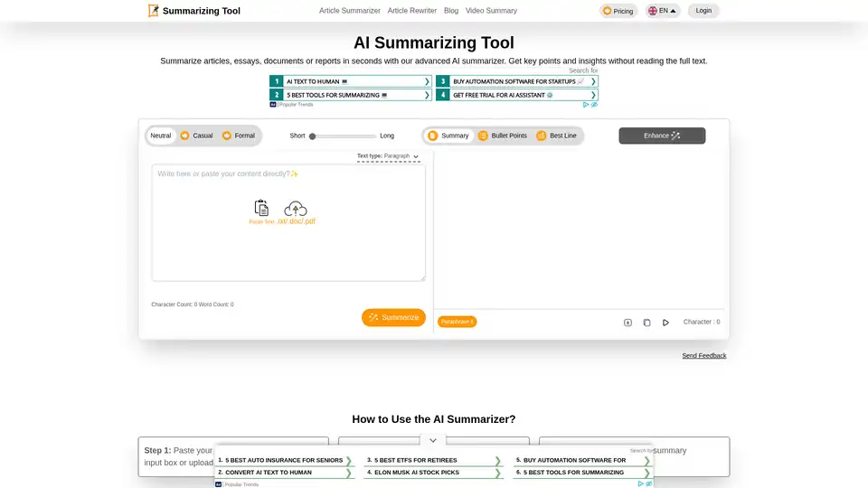Click the cloud upload file icon
868x488 pixels.
(296, 209)
